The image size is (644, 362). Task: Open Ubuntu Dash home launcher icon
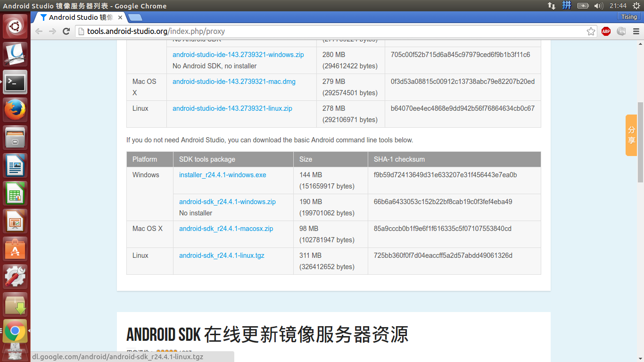coord(16,26)
